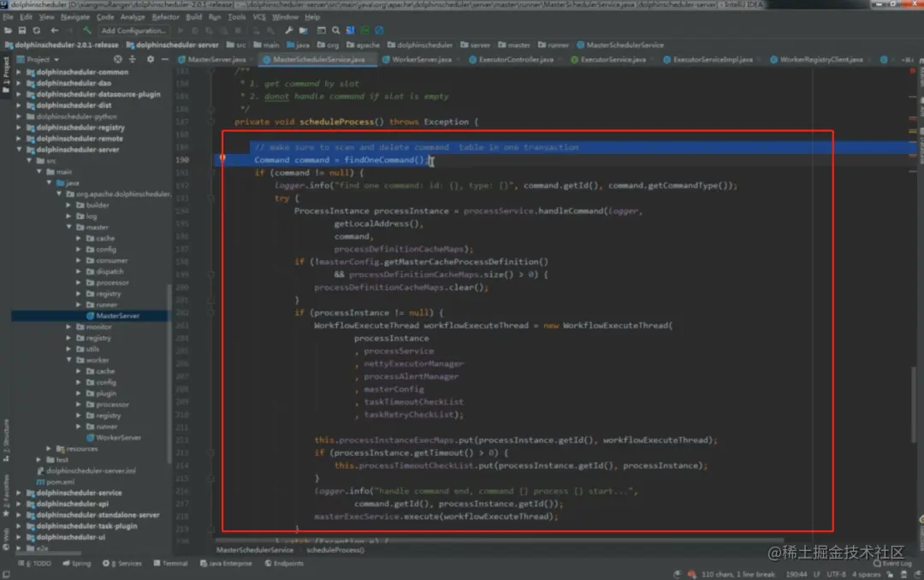
Task: Expand the monitor package folder
Action: 69,327
